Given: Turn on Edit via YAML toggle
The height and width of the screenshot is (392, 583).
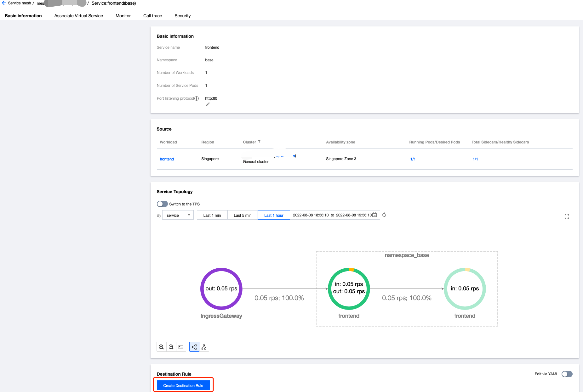Looking at the screenshot, I should 567,374.
